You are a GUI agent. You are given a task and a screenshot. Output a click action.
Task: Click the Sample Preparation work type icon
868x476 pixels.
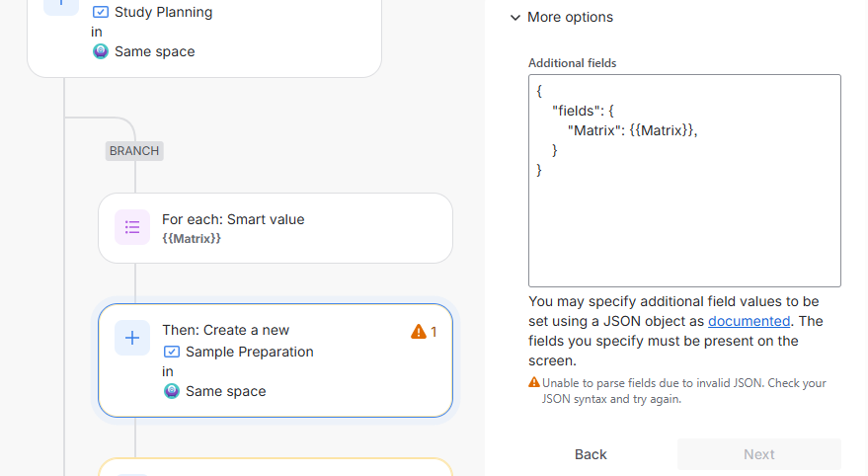pos(171,352)
